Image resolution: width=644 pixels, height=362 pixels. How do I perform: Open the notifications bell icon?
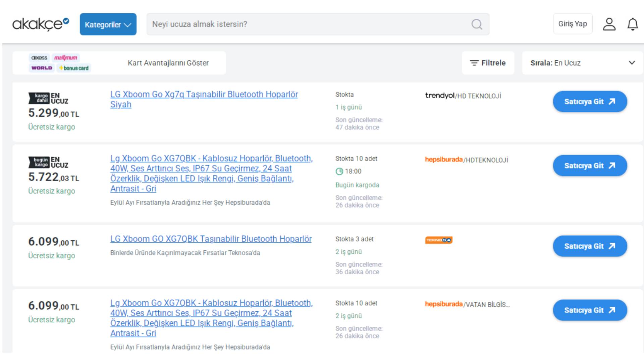(633, 24)
